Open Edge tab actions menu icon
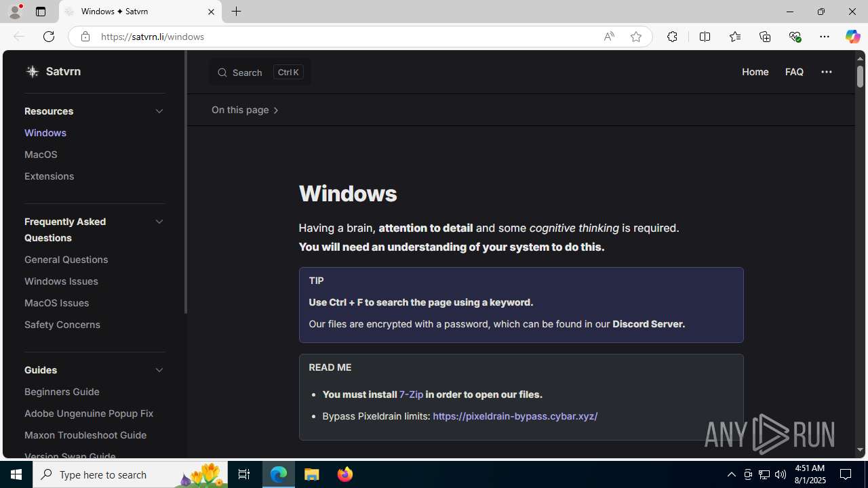 (x=41, y=12)
